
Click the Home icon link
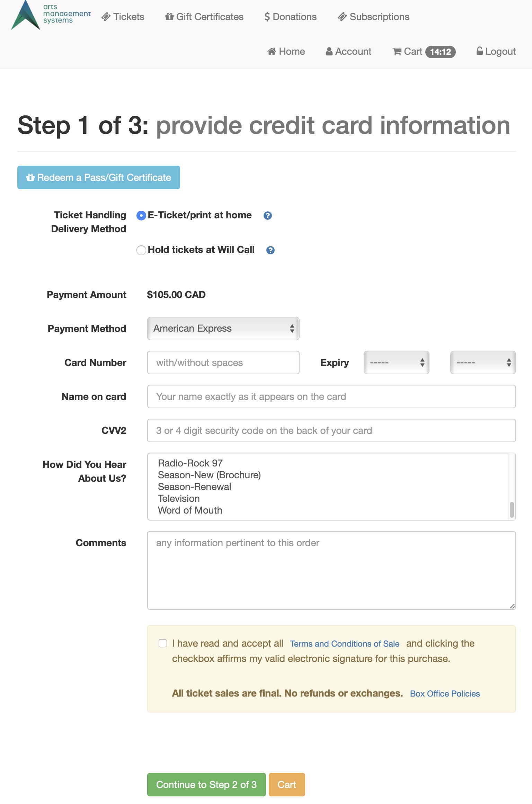286,52
